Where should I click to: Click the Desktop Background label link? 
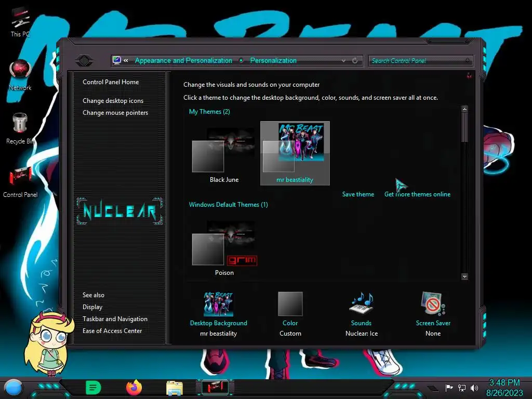[x=219, y=323]
